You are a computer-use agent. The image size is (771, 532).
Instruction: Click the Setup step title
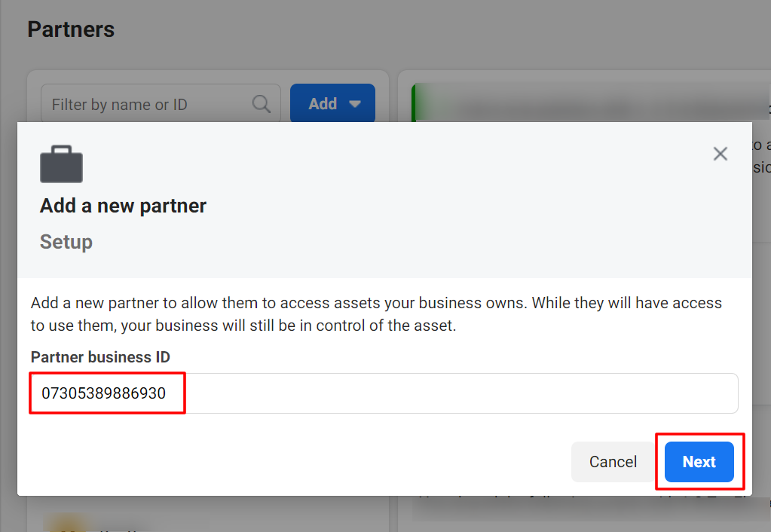pyautogui.click(x=66, y=242)
